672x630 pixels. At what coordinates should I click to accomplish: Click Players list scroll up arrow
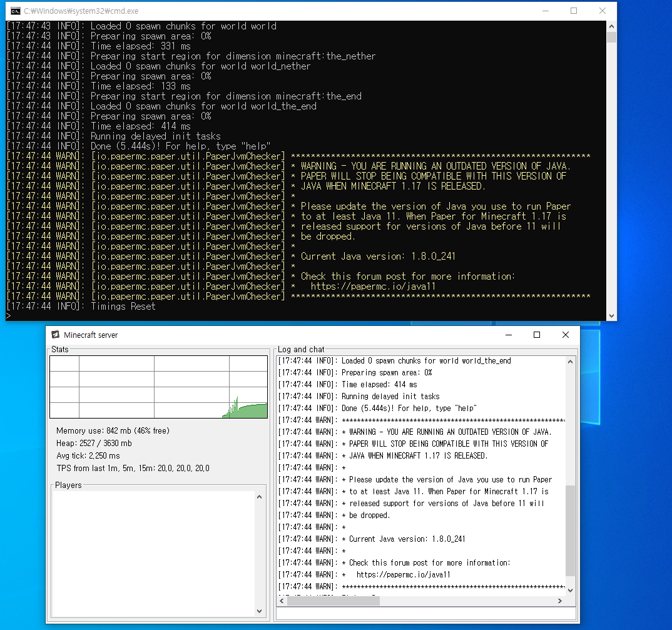(x=259, y=497)
